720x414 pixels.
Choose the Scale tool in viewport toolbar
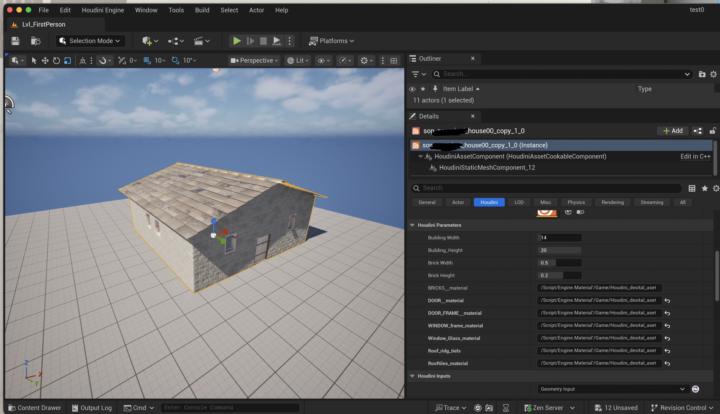click(68, 61)
